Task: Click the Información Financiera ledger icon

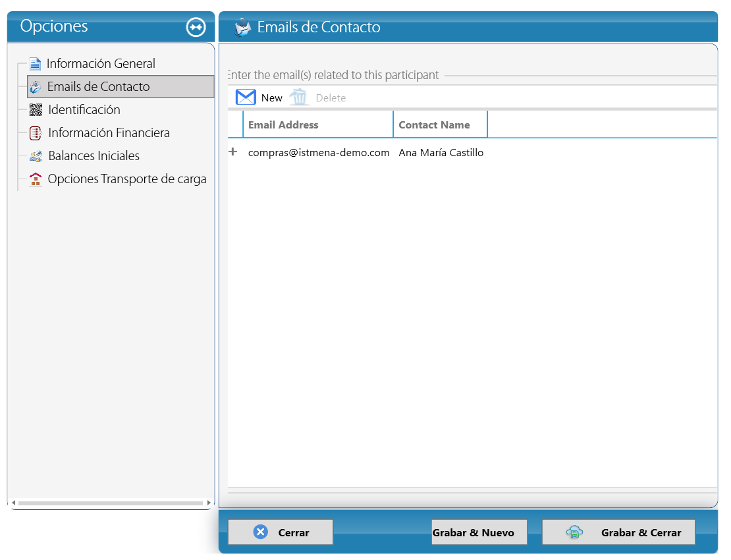Action: (36, 133)
